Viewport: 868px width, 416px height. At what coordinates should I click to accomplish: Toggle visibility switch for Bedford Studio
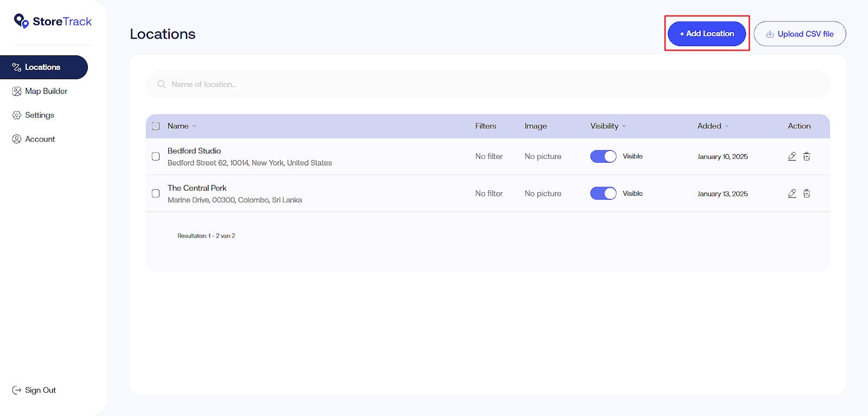(603, 156)
